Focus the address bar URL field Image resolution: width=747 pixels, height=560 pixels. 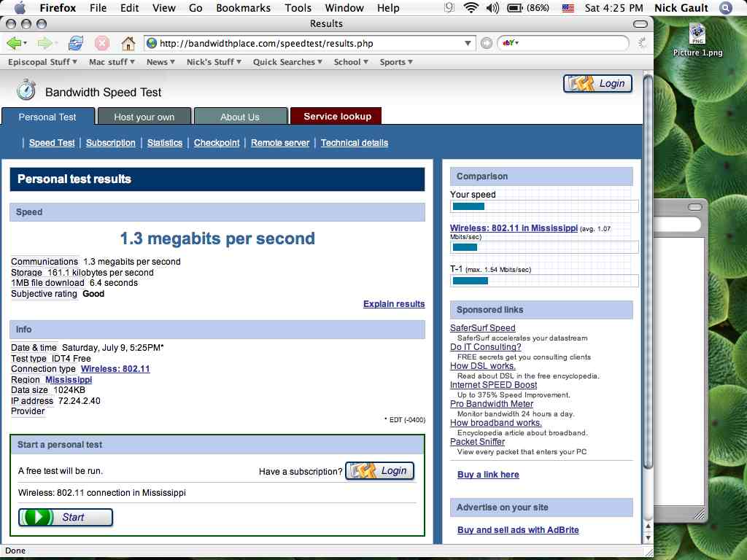tap(309, 43)
